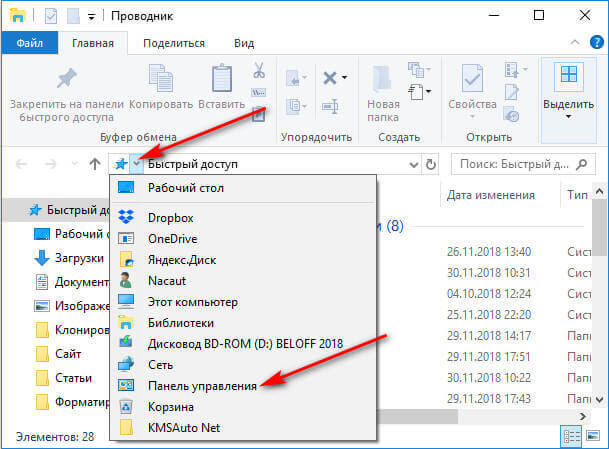Click the back navigation arrow

coord(21,164)
